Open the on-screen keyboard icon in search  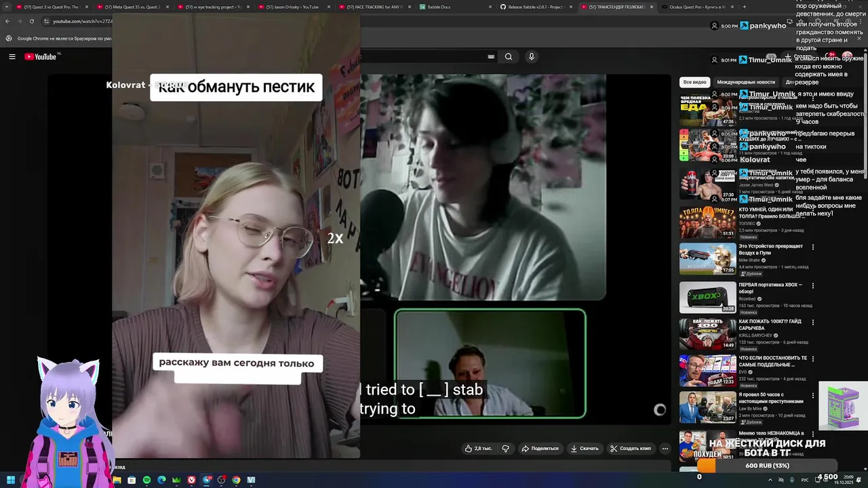pyautogui.click(x=491, y=57)
